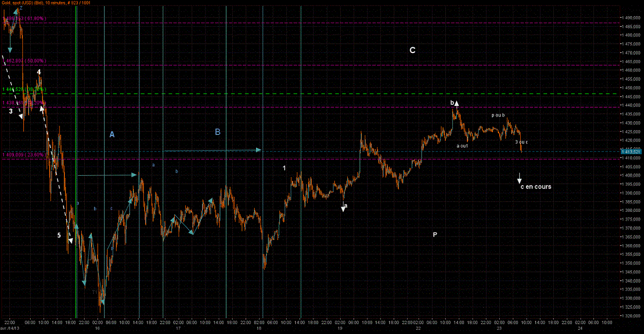This screenshot has width=644, height=334.
Task: Select the current price tag 1 413,521
Action: pyautogui.click(x=631, y=151)
